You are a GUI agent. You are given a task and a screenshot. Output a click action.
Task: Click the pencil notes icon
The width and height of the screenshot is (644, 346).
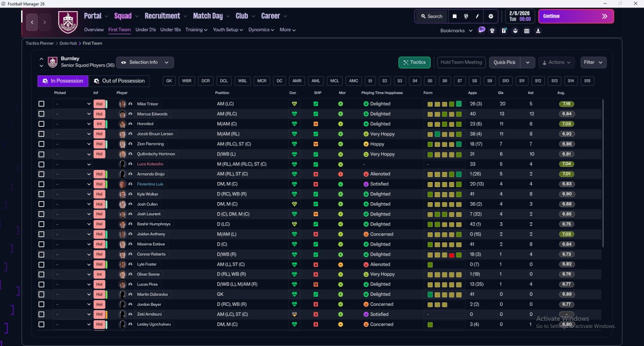[x=477, y=16]
